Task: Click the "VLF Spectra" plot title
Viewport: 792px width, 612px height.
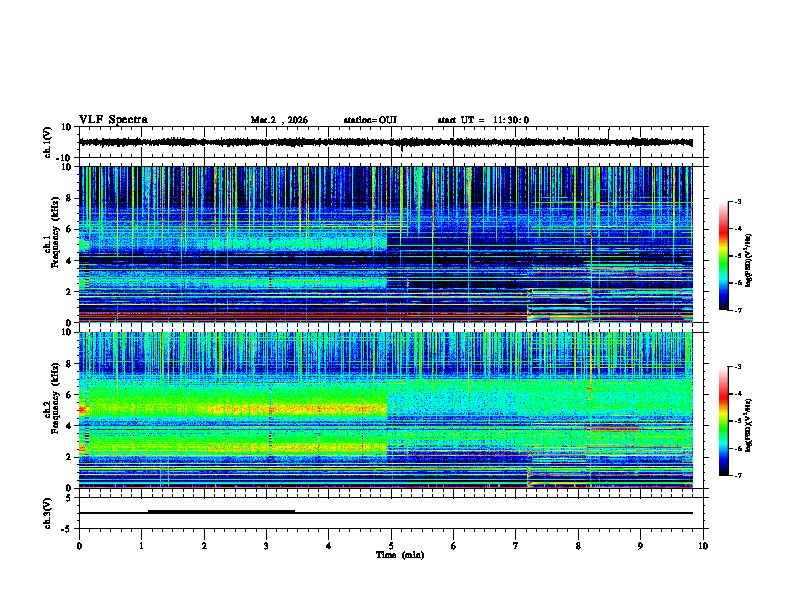Action: pos(113,120)
